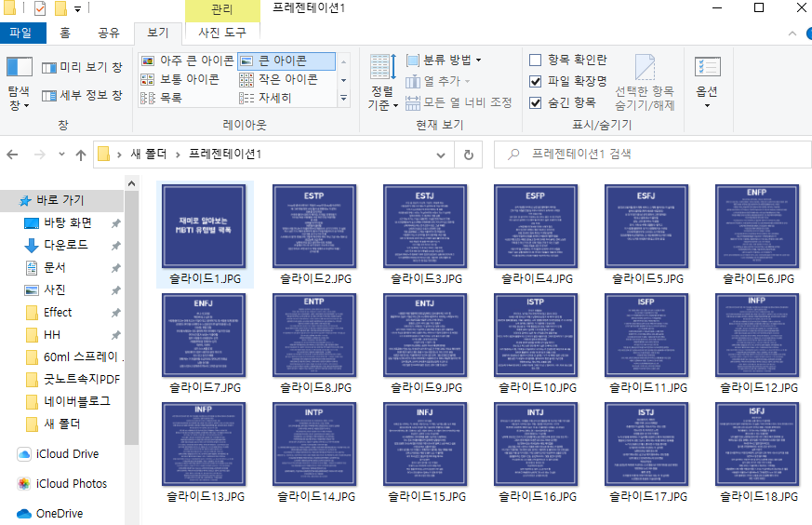Screen dimensions: 812x525
Task: Toggle 파일 확장명 checkbox
Action: click(x=536, y=81)
